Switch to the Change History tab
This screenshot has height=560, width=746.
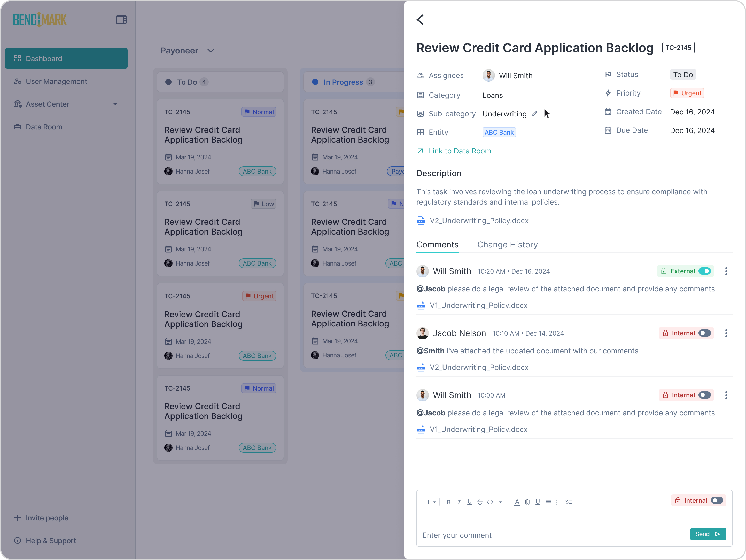point(507,245)
